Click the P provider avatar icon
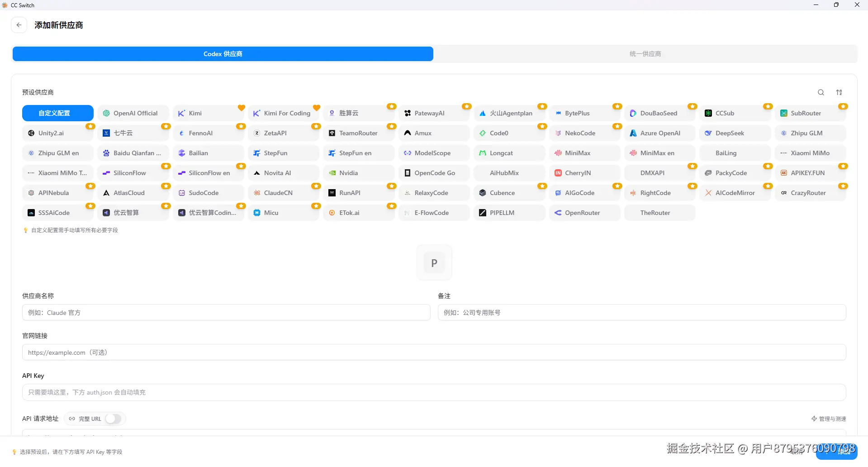 tap(434, 263)
